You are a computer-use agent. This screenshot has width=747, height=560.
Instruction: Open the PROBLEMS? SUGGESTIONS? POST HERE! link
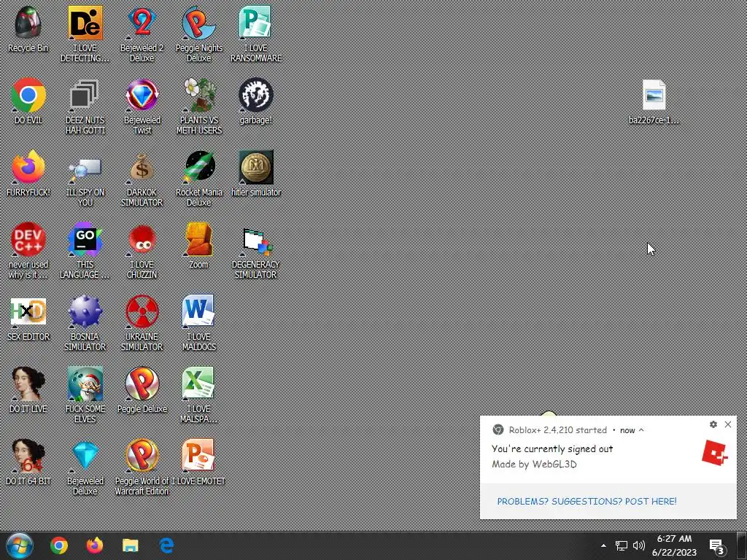[x=587, y=501]
